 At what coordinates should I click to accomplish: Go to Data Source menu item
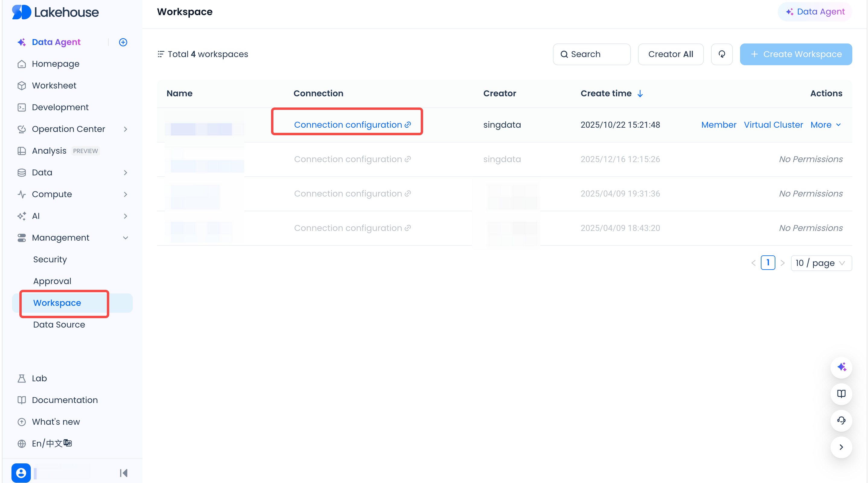[x=59, y=325]
